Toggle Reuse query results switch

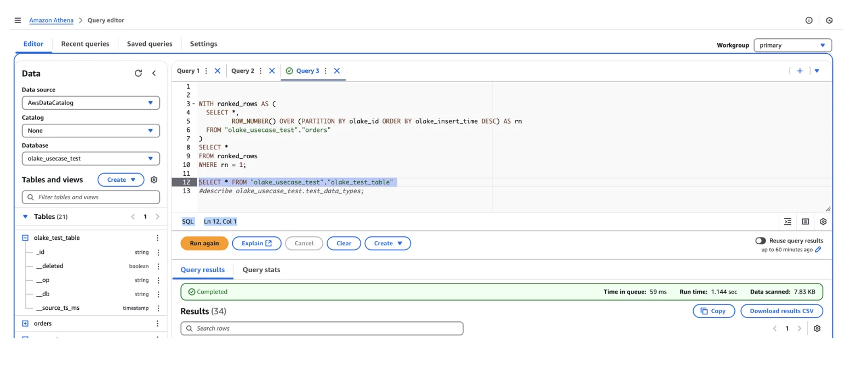[760, 241]
